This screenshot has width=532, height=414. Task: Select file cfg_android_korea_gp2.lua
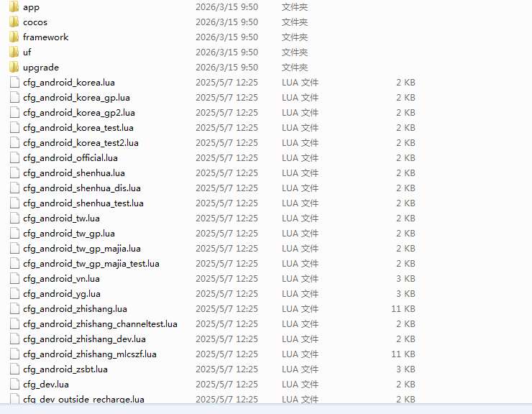pos(78,112)
